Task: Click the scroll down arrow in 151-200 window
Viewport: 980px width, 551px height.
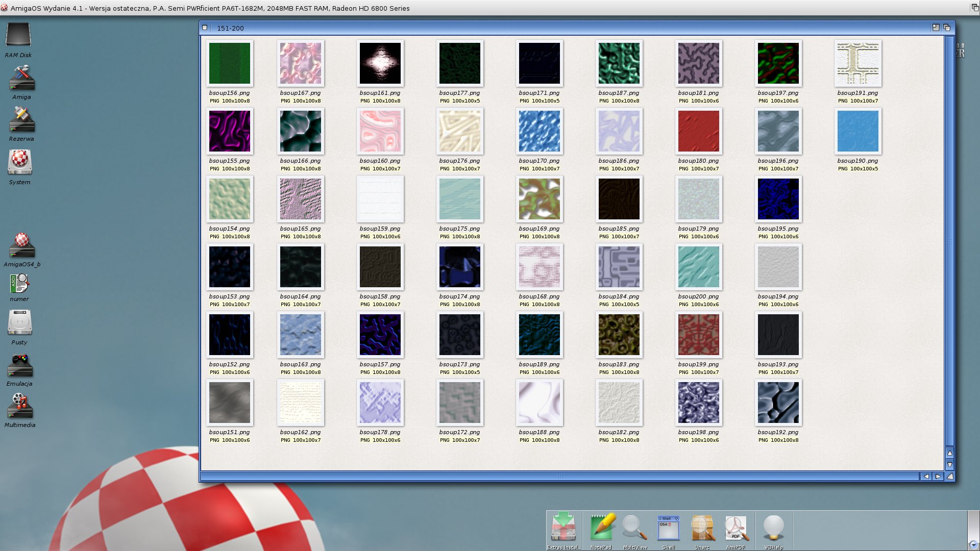Action: 949,465
